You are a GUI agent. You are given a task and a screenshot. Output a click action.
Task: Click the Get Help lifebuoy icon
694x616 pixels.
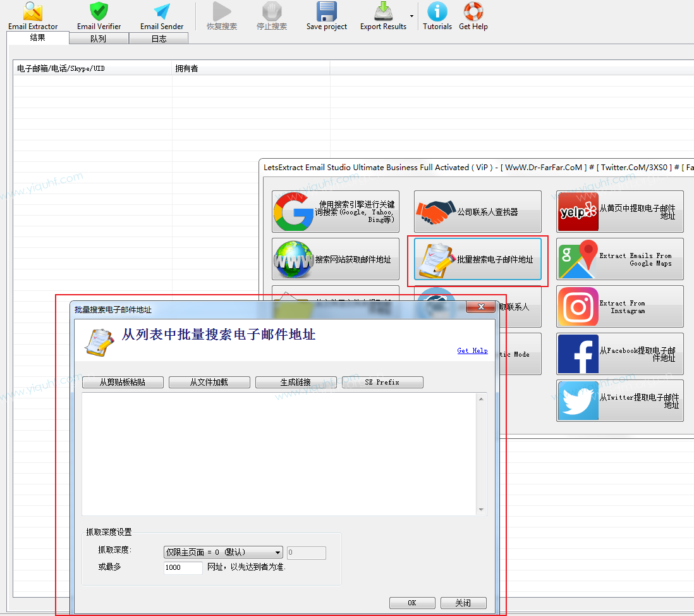tap(473, 11)
